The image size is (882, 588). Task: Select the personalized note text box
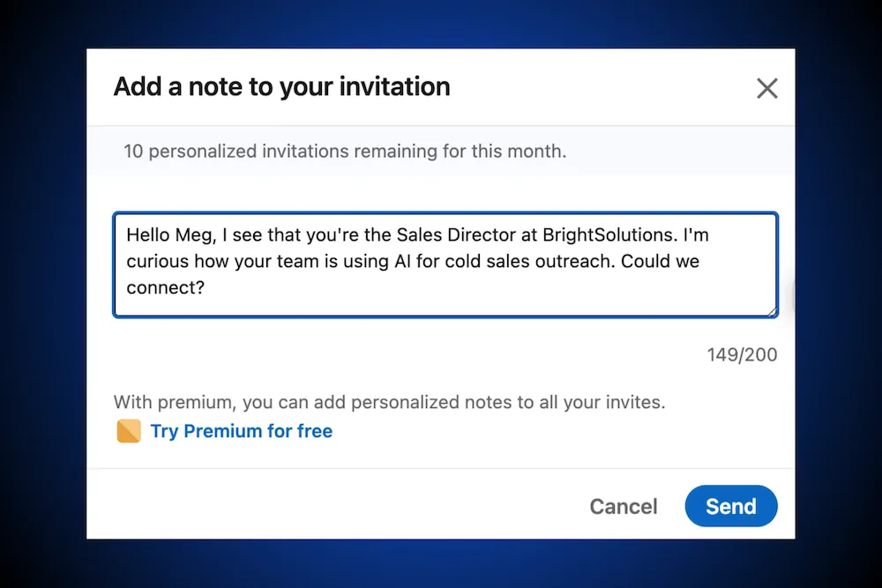(445, 264)
